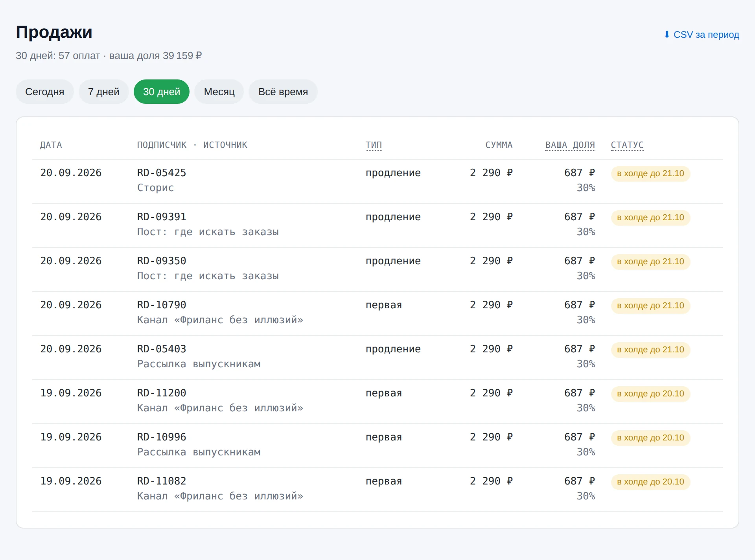Switch to the Месяц period
This screenshot has height=560, width=755.
219,92
